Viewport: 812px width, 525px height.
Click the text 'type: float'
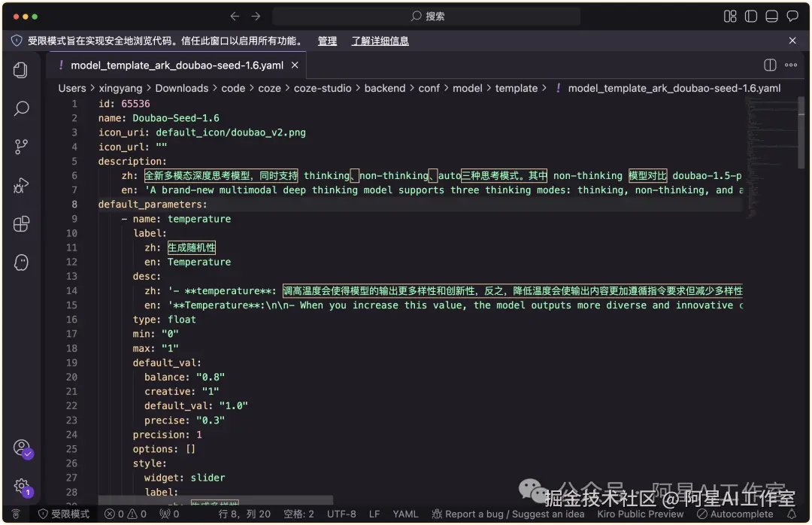tap(164, 320)
